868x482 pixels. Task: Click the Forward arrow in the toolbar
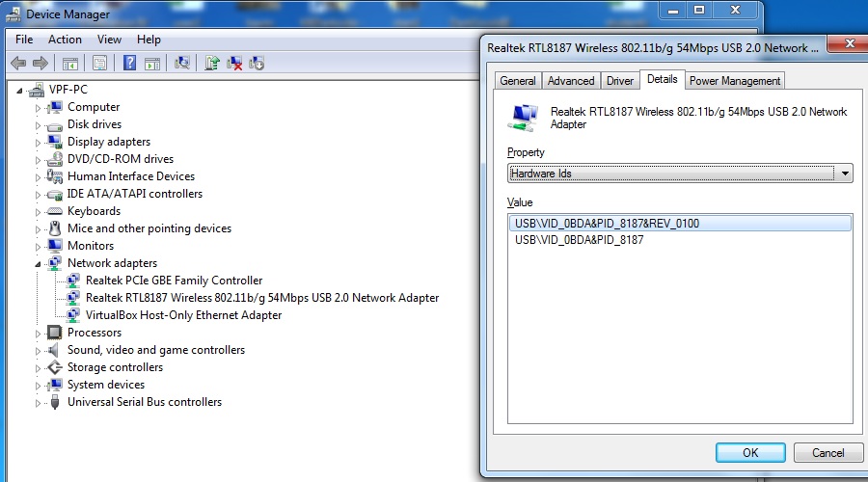tap(40, 63)
